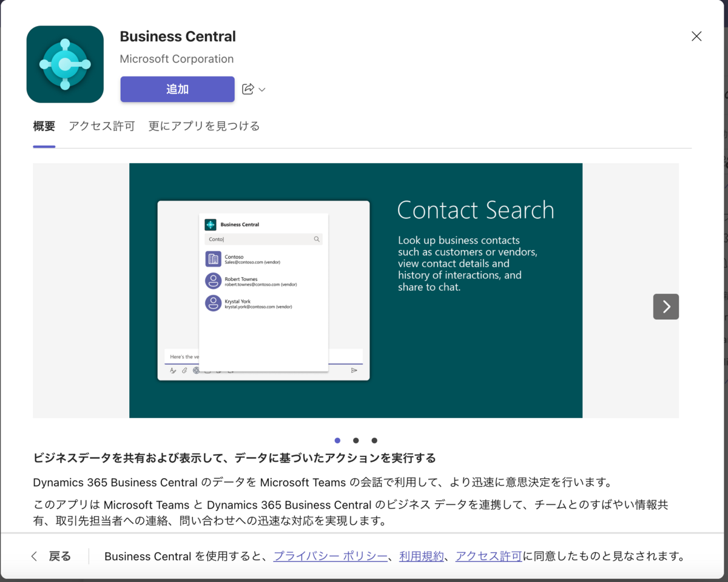Image resolution: width=728 pixels, height=582 pixels.
Task: Click the Business Central teal app icon
Action: [65, 64]
